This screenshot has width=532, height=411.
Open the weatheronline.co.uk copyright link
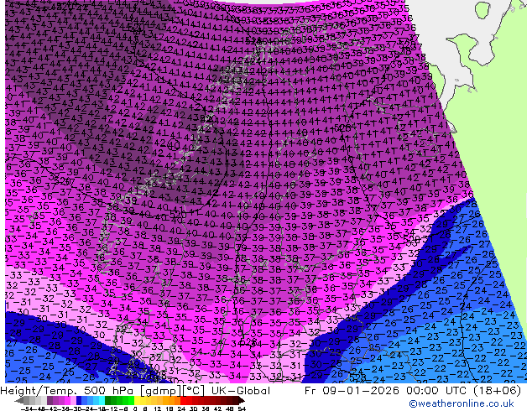(461, 403)
